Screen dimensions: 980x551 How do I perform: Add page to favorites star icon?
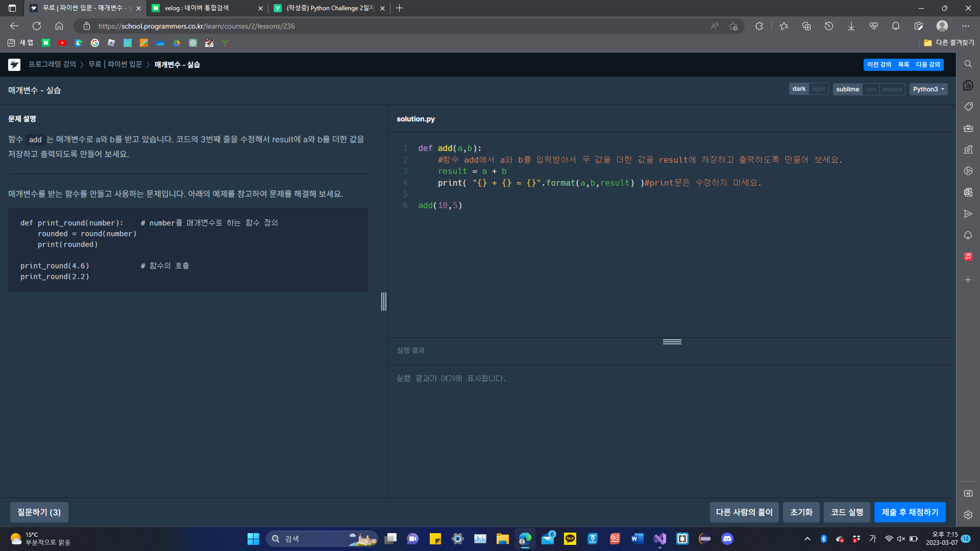pos(733,26)
